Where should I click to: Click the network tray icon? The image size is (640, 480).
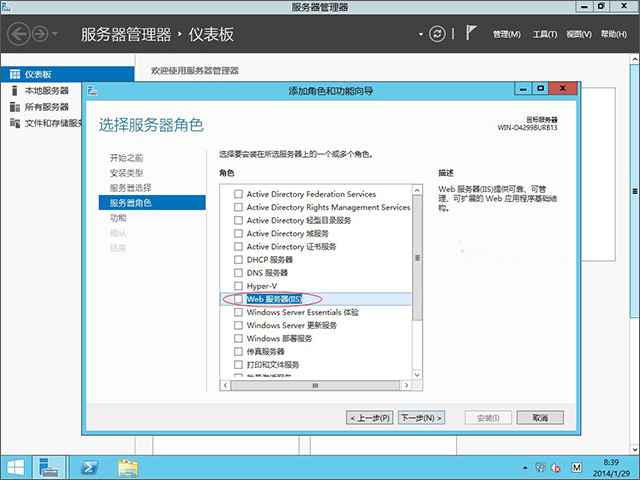[540, 468]
